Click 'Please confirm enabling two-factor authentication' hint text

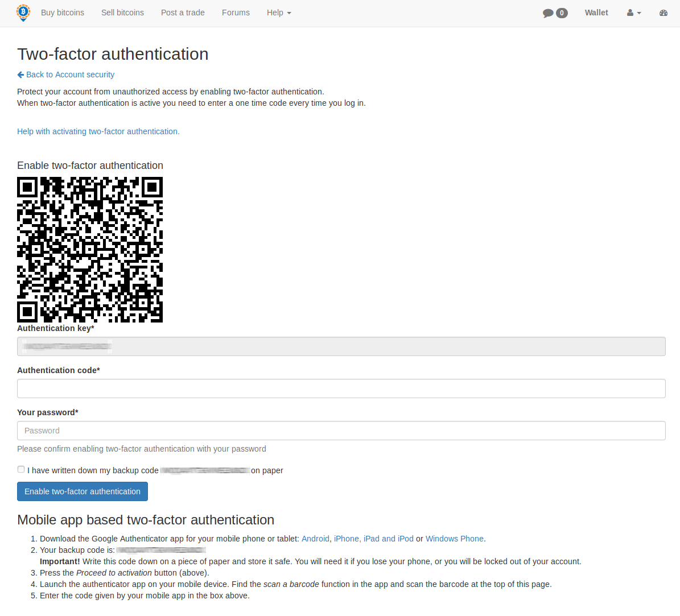(x=141, y=449)
